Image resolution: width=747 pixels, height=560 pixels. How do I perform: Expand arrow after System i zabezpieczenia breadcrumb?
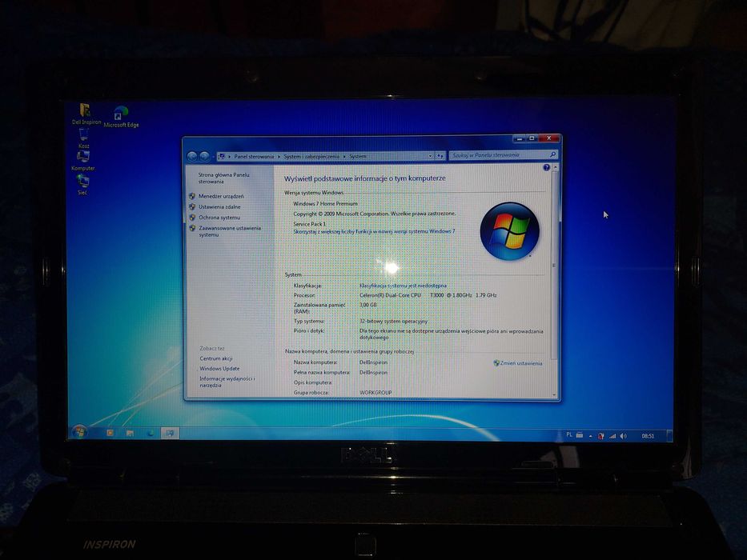click(344, 156)
